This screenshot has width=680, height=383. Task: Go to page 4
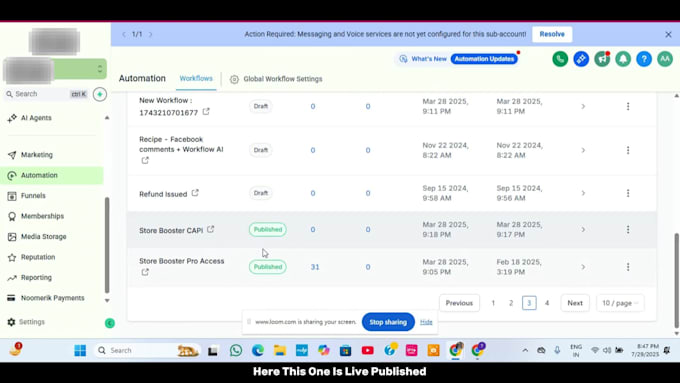547,303
